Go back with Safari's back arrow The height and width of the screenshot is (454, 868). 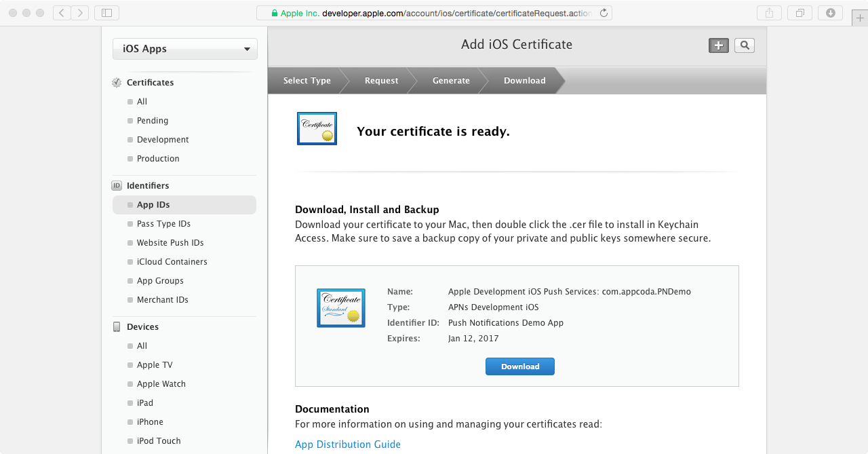click(x=62, y=13)
